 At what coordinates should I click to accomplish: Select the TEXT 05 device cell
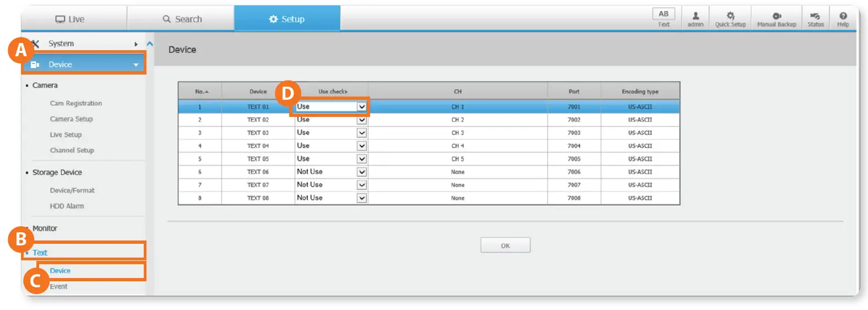[x=258, y=159]
